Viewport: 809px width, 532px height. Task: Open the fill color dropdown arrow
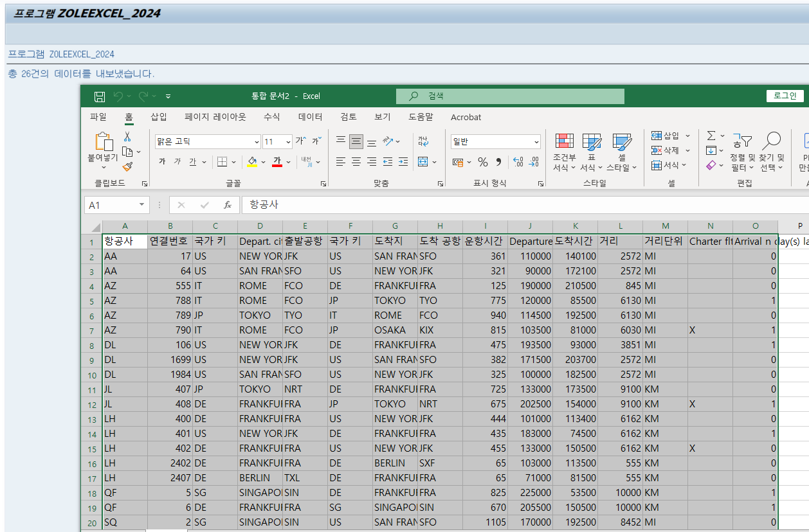pyautogui.click(x=263, y=162)
